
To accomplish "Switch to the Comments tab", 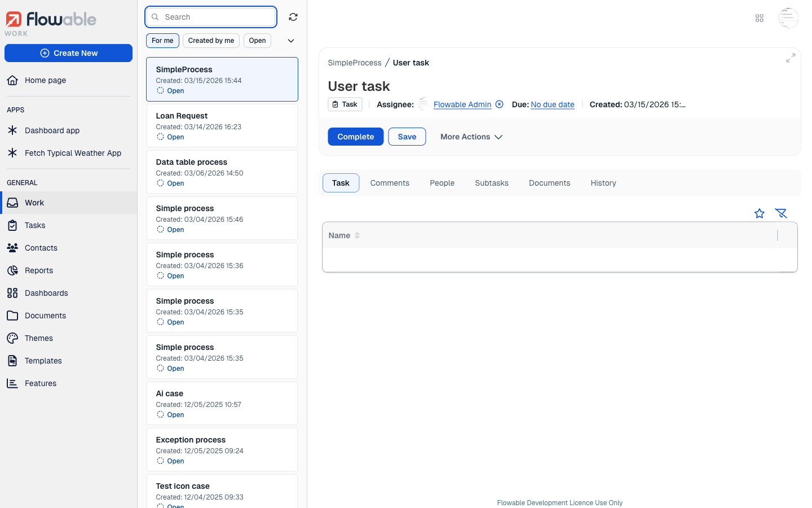I will pyautogui.click(x=390, y=182).
